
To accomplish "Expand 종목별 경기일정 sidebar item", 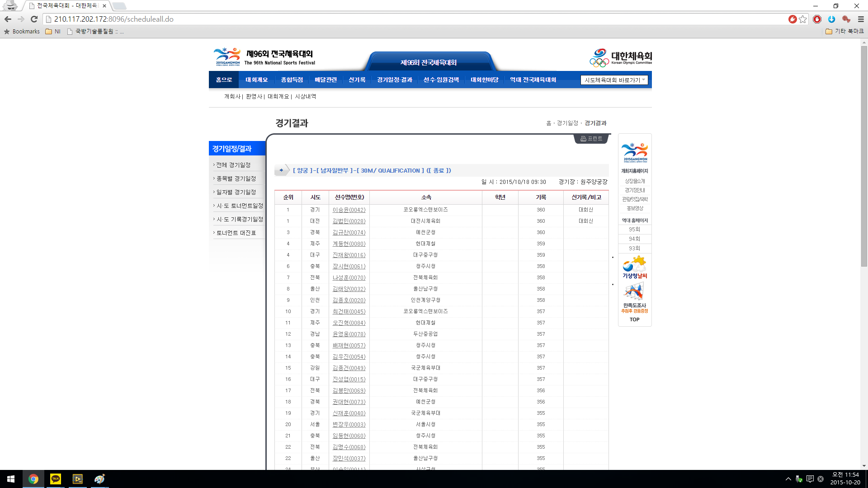I will (236, 178).
